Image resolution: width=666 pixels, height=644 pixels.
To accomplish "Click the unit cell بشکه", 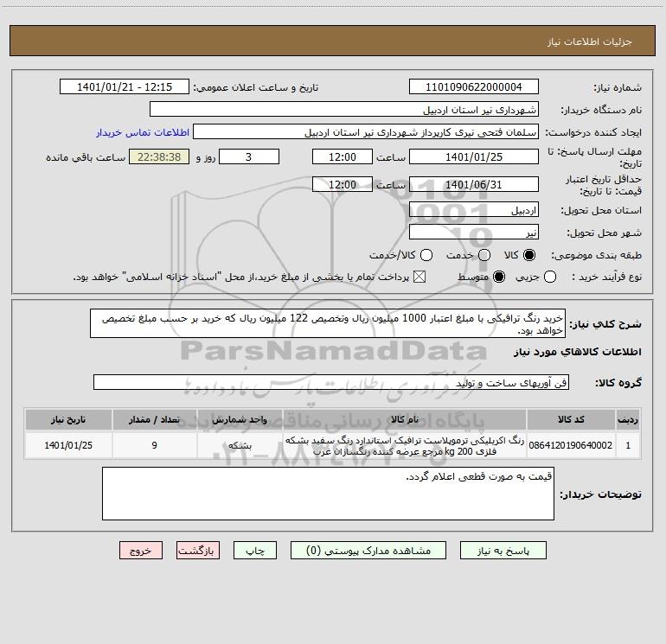I will click(240, 445).
